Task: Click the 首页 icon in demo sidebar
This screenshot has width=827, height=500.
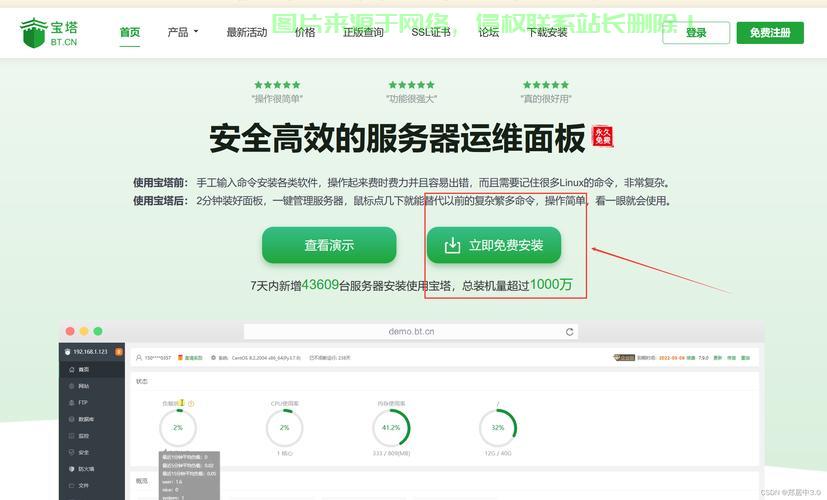Action: (x=70, y=369)
